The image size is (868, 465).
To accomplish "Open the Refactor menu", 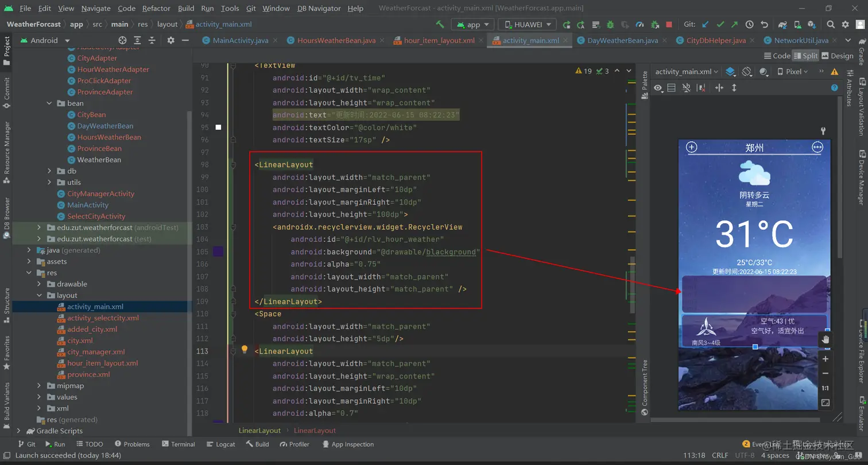I will click(156, 9).
